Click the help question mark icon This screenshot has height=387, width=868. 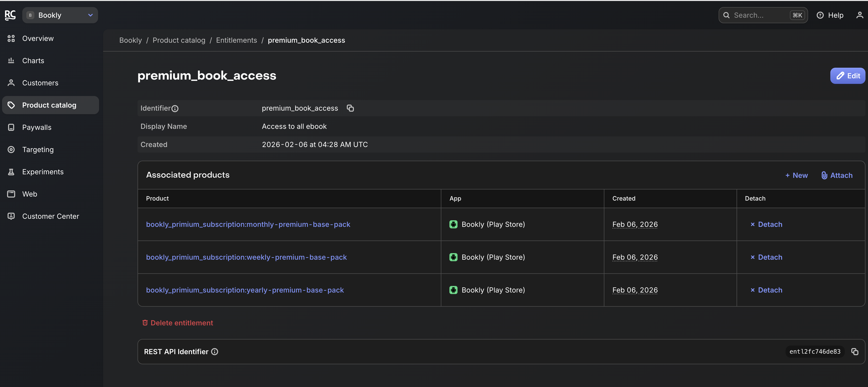tap(820, 15)
